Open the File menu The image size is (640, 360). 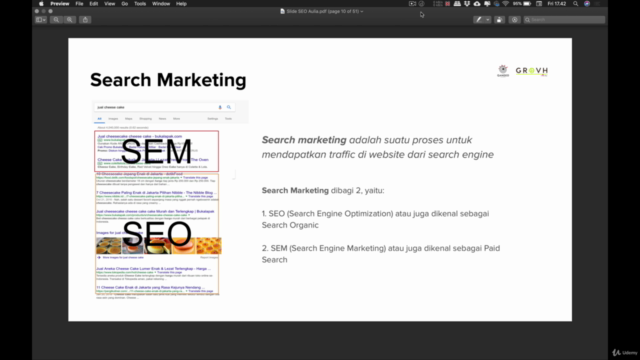79,4
